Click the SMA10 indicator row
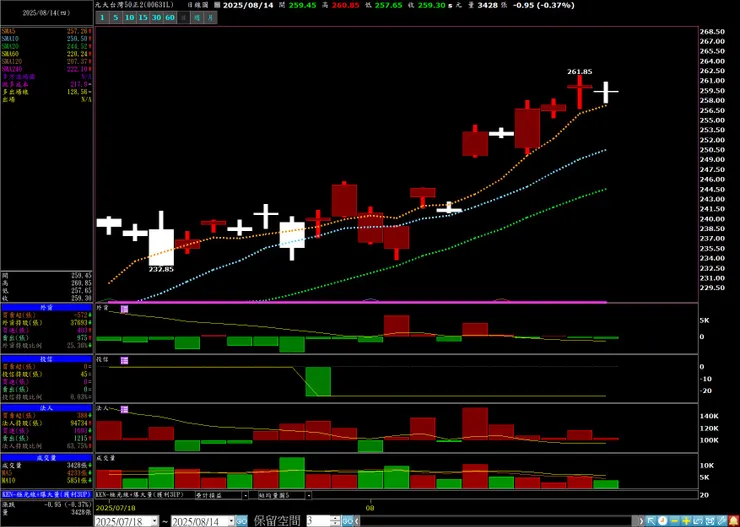 click(47, 38)
